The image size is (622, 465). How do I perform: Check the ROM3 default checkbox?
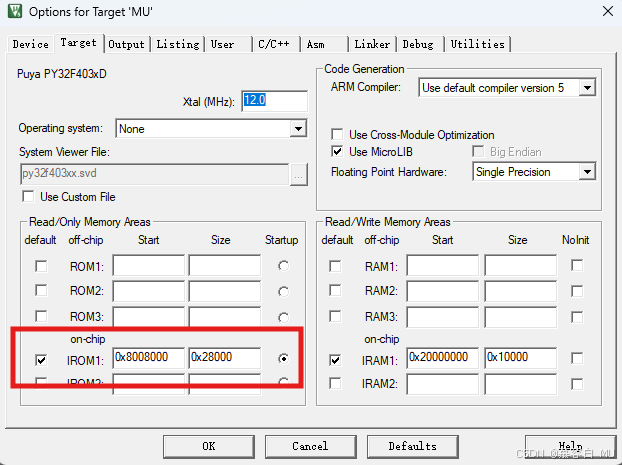click(41, 316)
